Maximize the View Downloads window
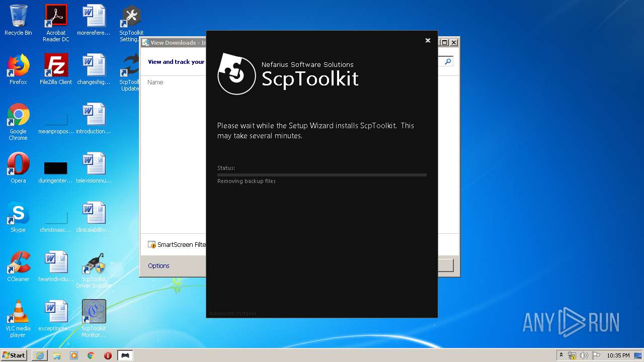This screenshot has width=644, height=362. click(444, 43)
